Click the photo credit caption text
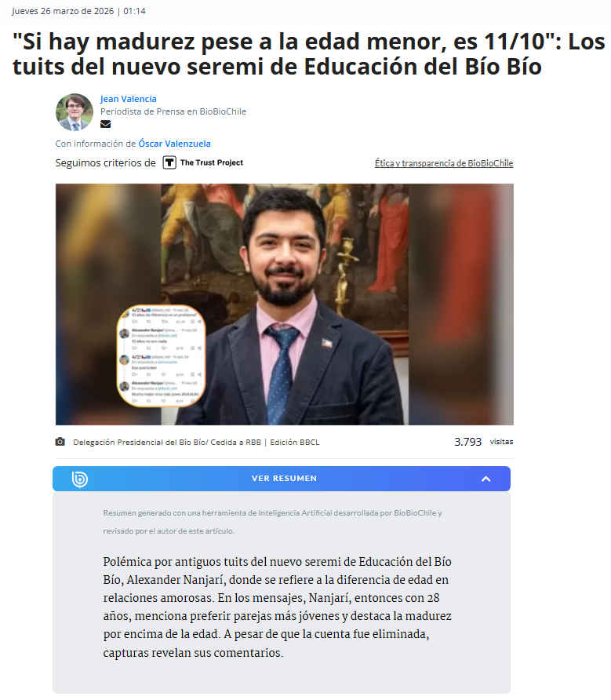Viewport: 611px width, 700px height. click(x=196, y=442)
